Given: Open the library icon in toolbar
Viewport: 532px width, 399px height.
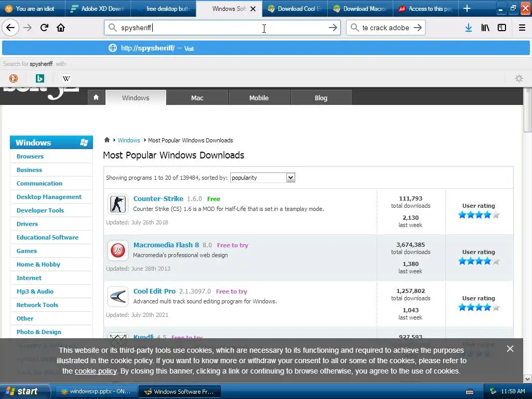Looking at the screenshot, I should [485, 28].
